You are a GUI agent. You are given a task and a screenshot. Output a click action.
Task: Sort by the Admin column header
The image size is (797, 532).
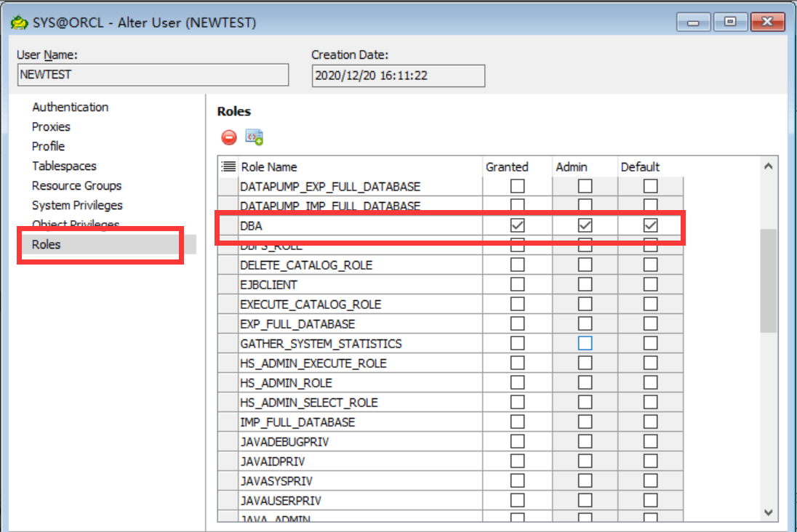[585, 166]
